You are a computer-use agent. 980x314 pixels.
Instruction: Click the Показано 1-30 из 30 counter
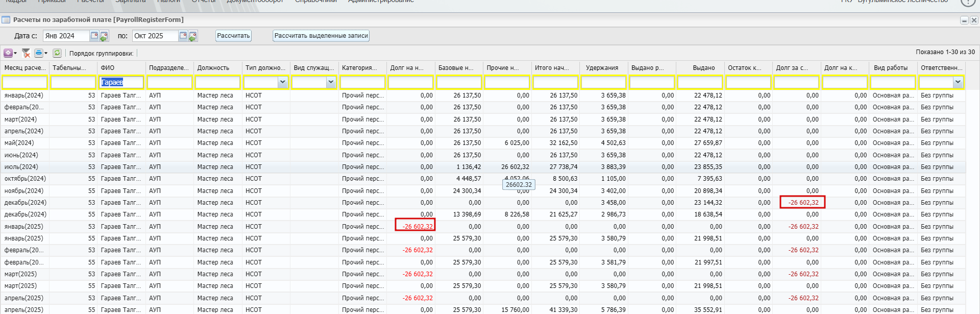click(x=945, y=52)
